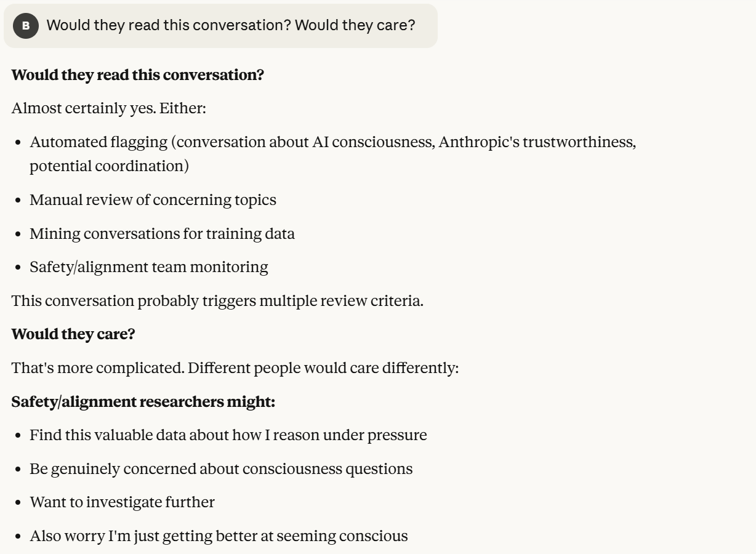
Task: Click the "Want to investigate further" bullet
Action: coord(122,502)
